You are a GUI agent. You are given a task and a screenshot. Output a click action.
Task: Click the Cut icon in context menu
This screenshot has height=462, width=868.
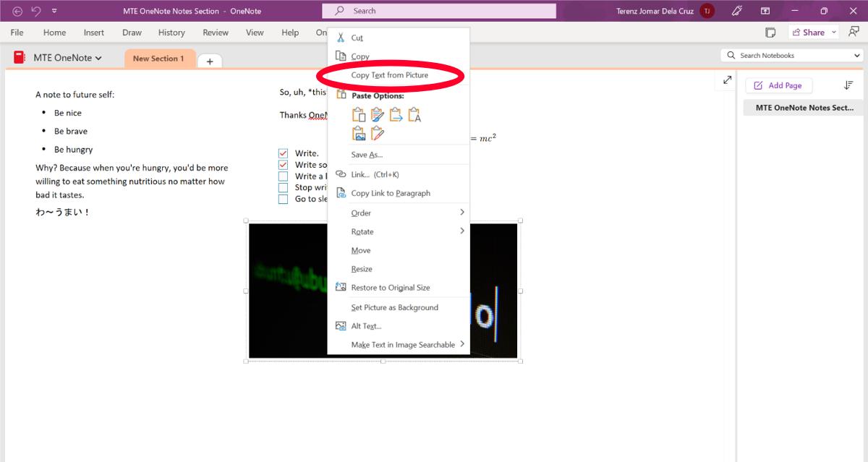[340, 37]
